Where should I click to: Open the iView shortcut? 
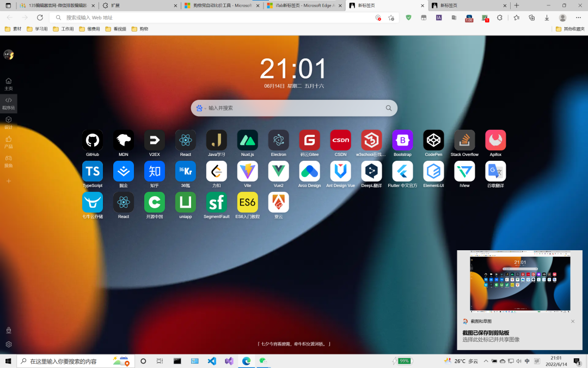464,171
